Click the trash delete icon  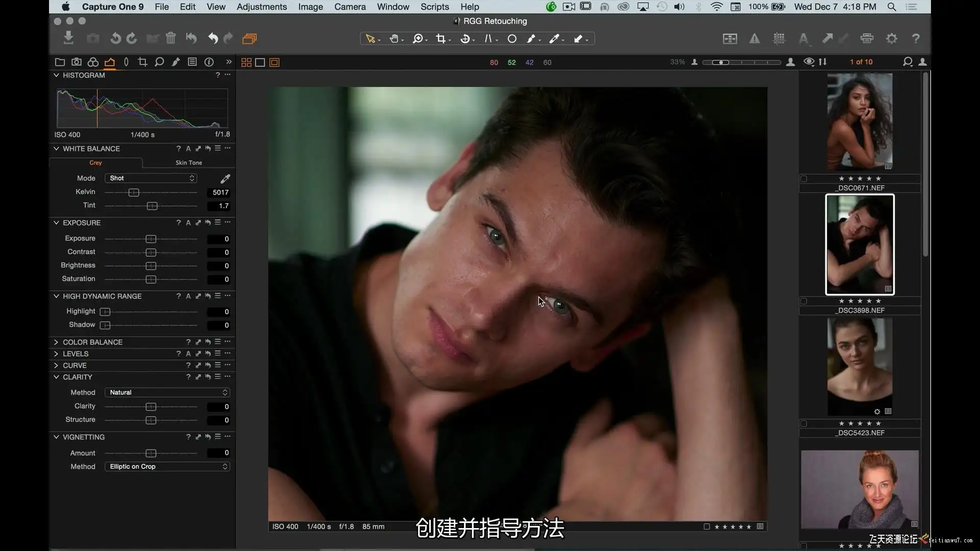pyautogui.click(x=170, y=38)
